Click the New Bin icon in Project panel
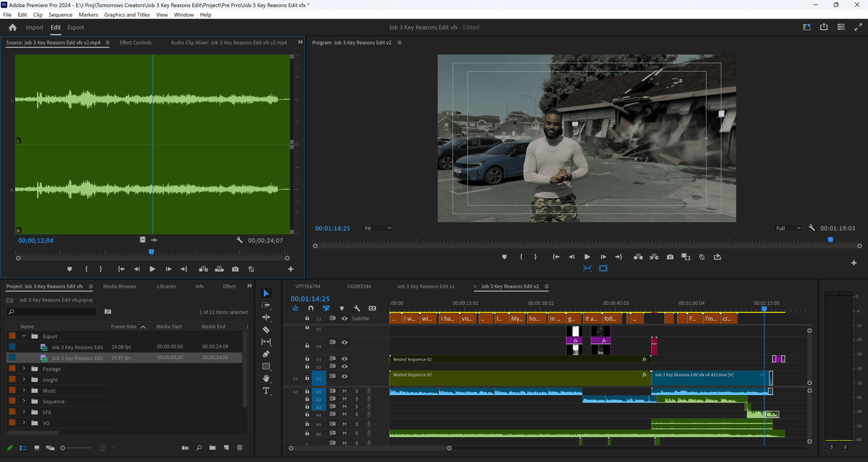 pyautogui.click(x=212, y=448)
